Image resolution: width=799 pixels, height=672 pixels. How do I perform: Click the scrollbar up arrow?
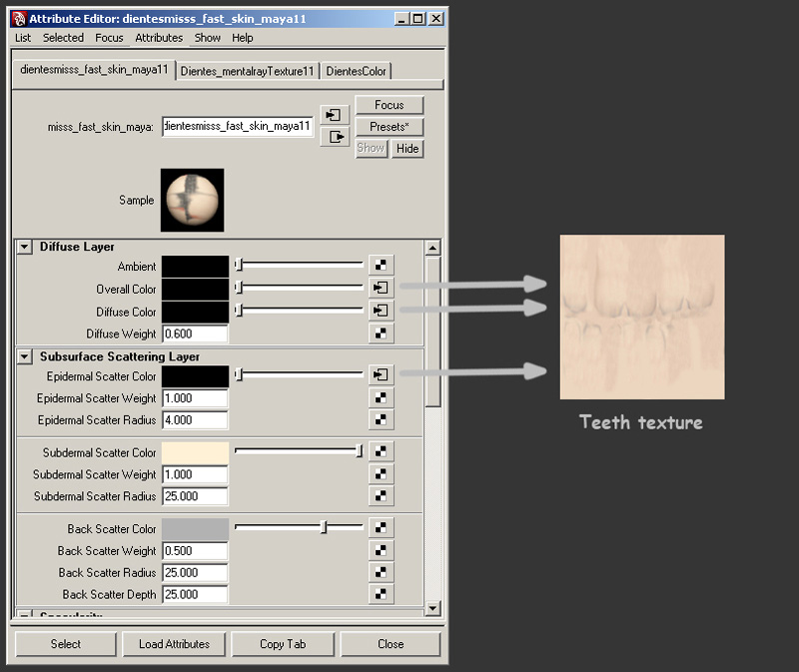(432, 248)
